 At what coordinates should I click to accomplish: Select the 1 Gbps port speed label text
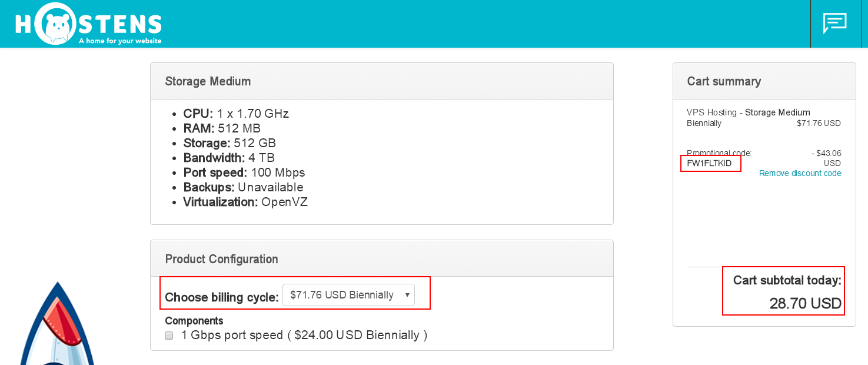coord(304,335)
